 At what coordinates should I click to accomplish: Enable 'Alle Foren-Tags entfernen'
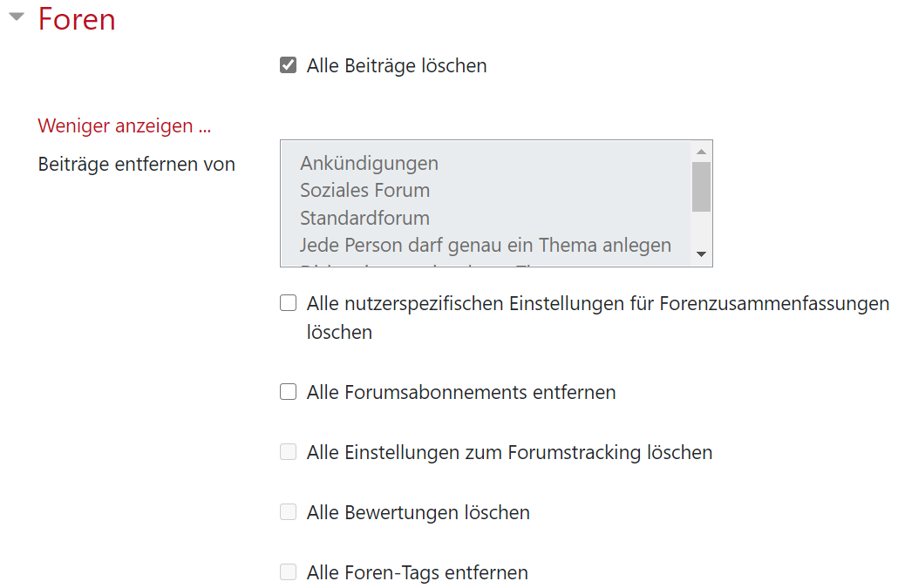pos(288,571)
